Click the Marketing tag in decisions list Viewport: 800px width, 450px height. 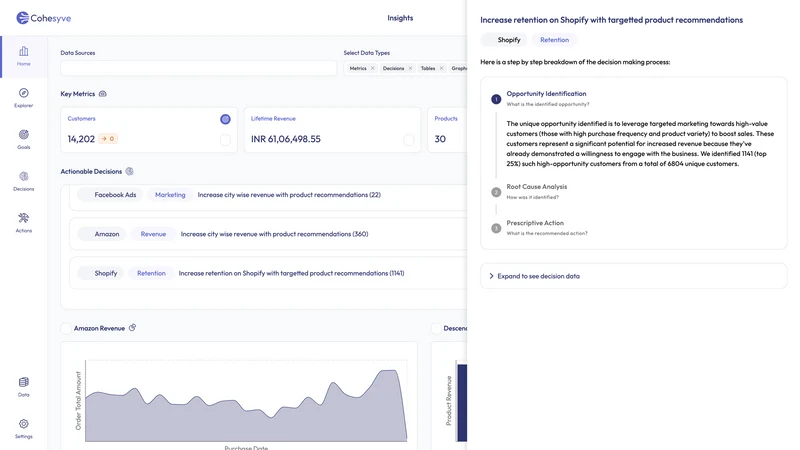tap(170, 195)
